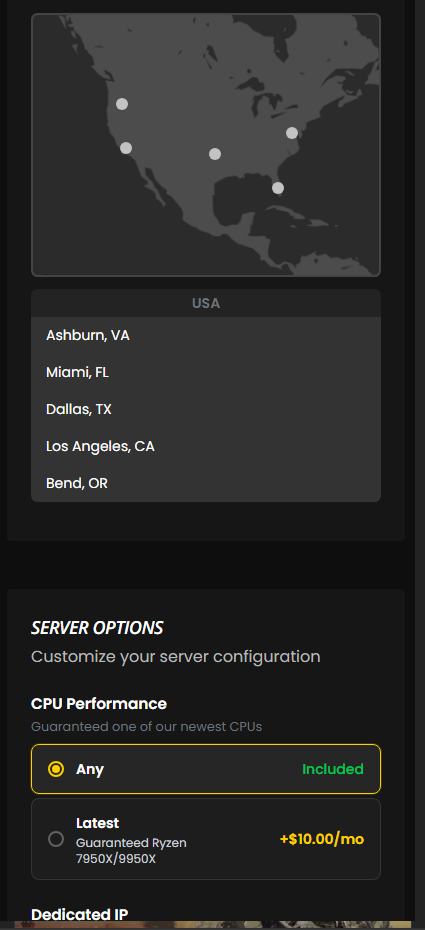Click the Dallas, Texas map marker dot

pyautogui.click(x=215, y=154)
